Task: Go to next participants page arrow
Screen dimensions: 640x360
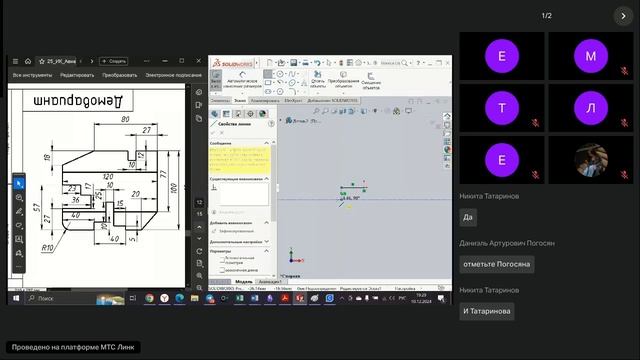Action: (623, 16)
